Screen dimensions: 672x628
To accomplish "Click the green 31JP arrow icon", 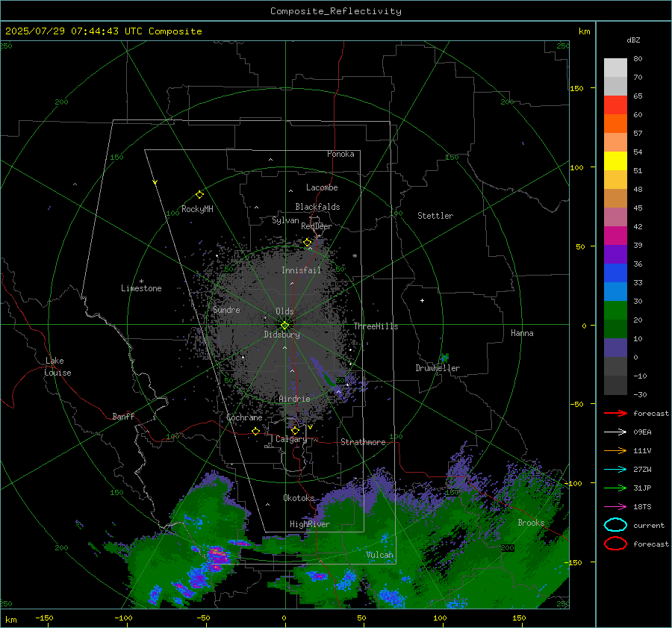I will click(615, 488).
